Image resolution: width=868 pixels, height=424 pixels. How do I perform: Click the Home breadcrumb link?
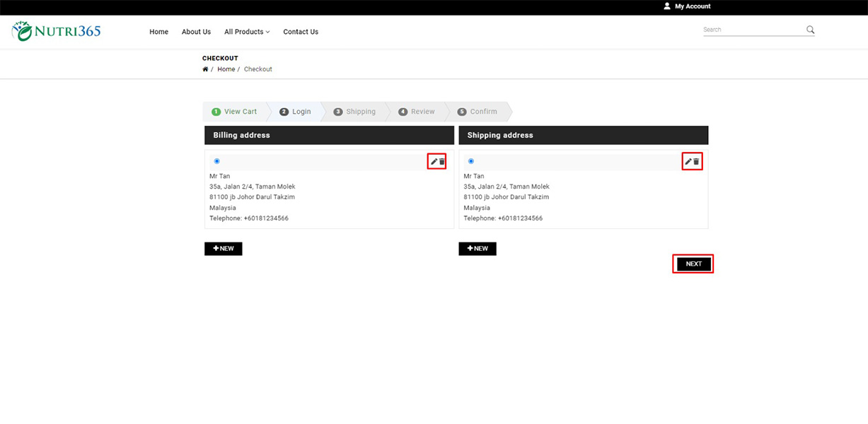click(x=226, y=69)
